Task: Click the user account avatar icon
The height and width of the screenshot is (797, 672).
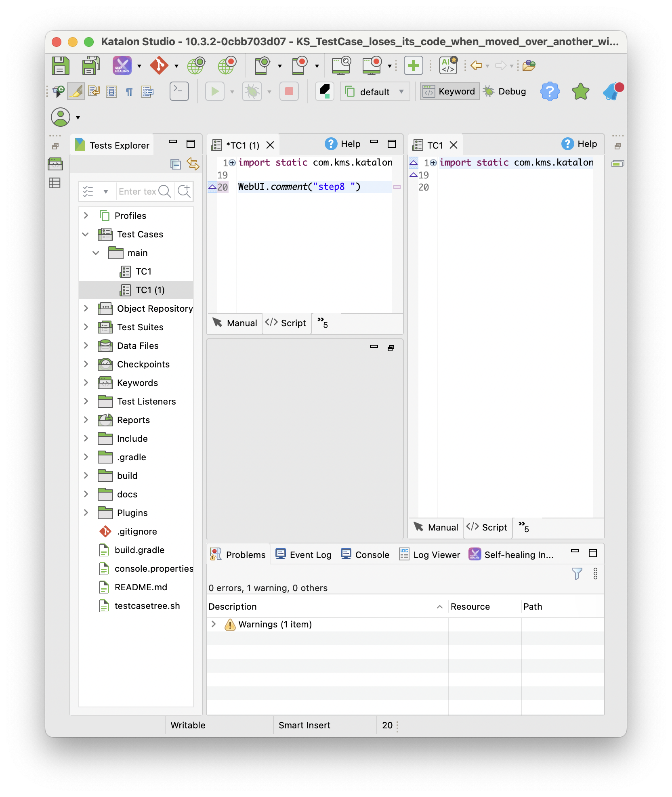Action: click(x=61, y=117)
